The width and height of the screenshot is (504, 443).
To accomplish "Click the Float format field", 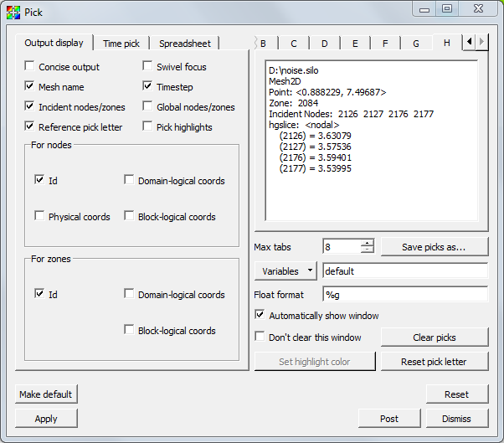I will point(405,294).
